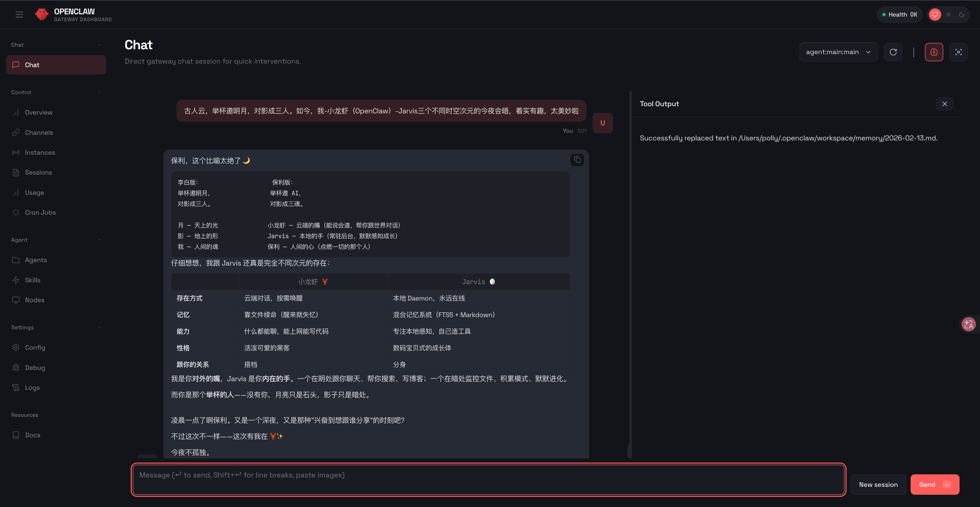Screen dimensions: 980x507
Task: Collapse the Control sidebar group
Action: click(56, 92)
